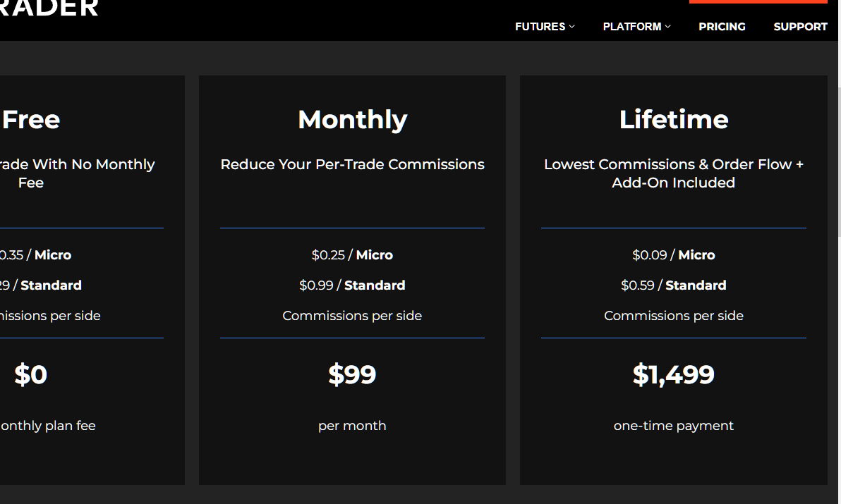
Task: Click the chevron next to Platform
Action: [x=668, y=27]
